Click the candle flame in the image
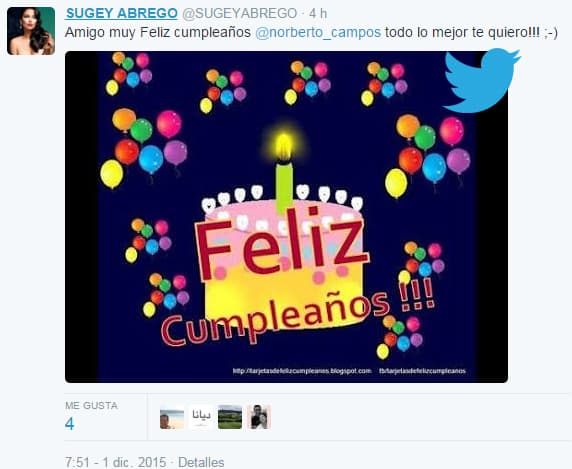This screenshot has width=572, height=469. [283, 147]
